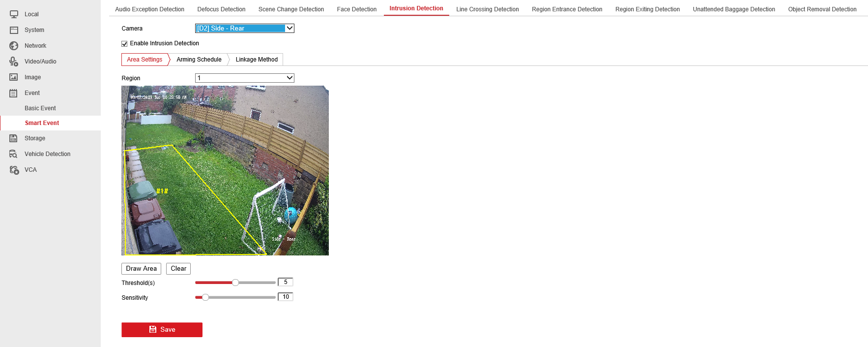Select the Video/Audio microphone icon
This screenshot has height=347, width=868.
(x=14, y=62)
